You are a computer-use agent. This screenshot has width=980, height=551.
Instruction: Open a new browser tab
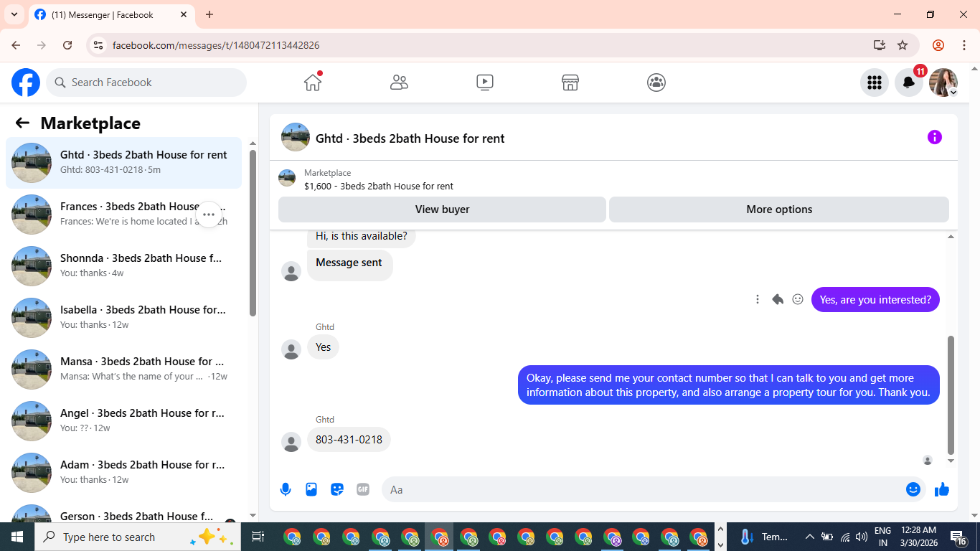(209, 14)
